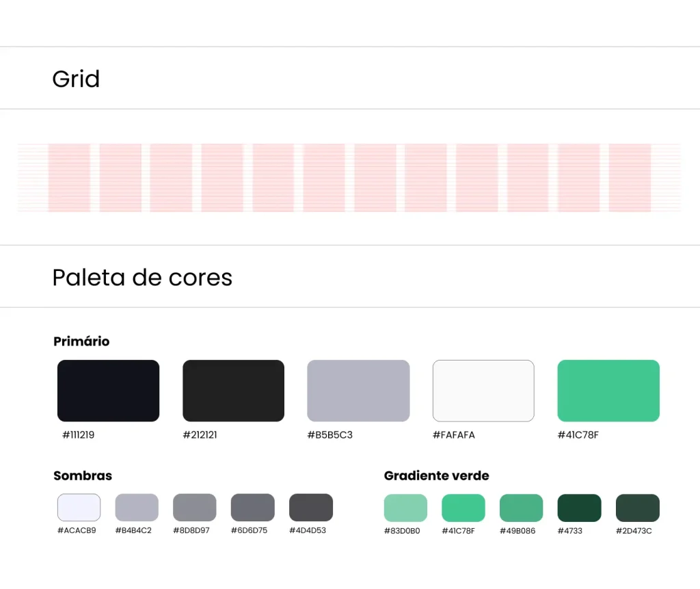Select the white #FAFAFA primary swatch

483,391
